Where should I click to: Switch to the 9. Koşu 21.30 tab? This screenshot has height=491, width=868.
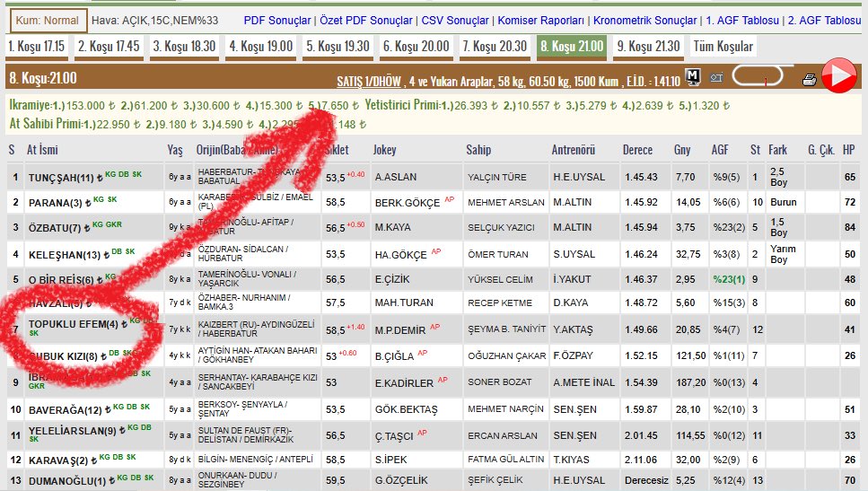point(648,47)
